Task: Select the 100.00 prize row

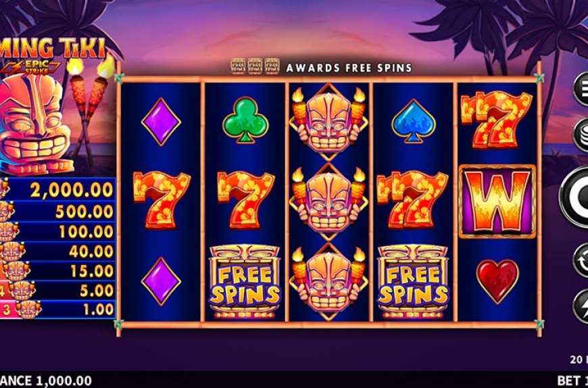Action: click(x=57, y=231)
